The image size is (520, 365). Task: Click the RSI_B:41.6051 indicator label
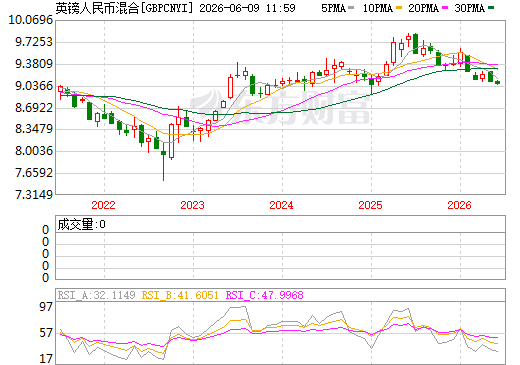[x=180, y=295]
